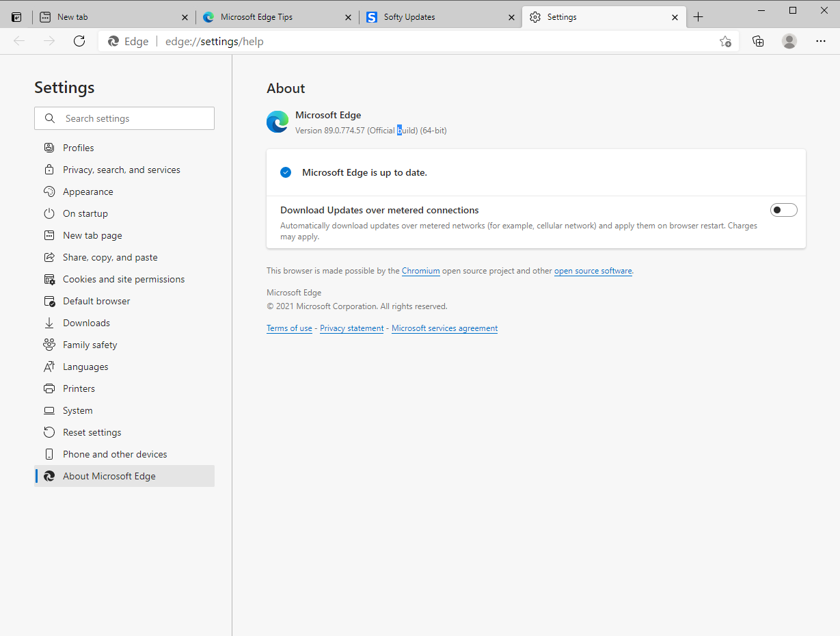Click the version text 89.0.774.57
Viewport: 840px width, 636px height.
coord(344,131)
